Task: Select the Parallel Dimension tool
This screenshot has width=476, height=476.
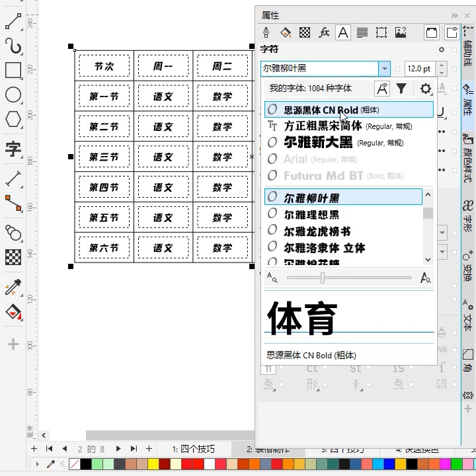Action: (x=13, y=178)
